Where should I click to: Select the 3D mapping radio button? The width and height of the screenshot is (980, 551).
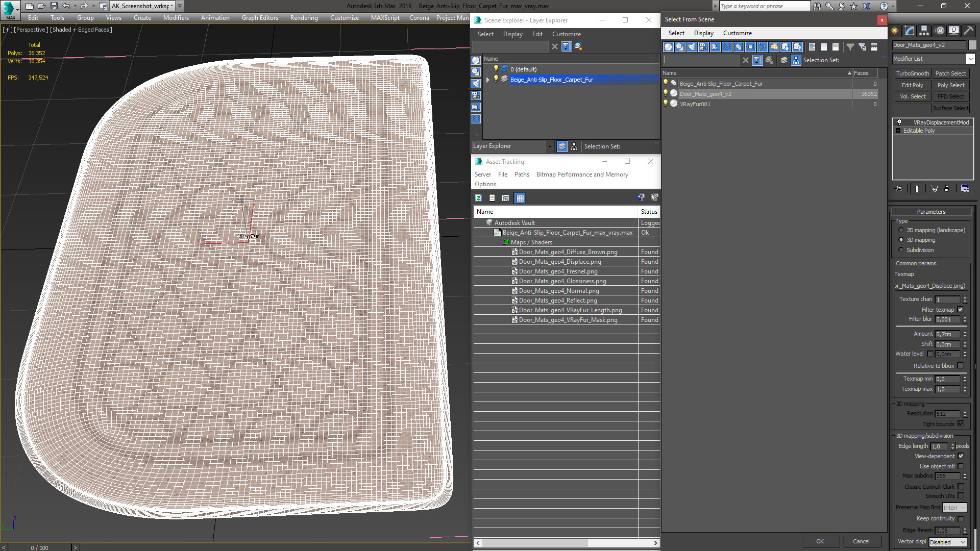pyautogui.click(x=901, y=240)
